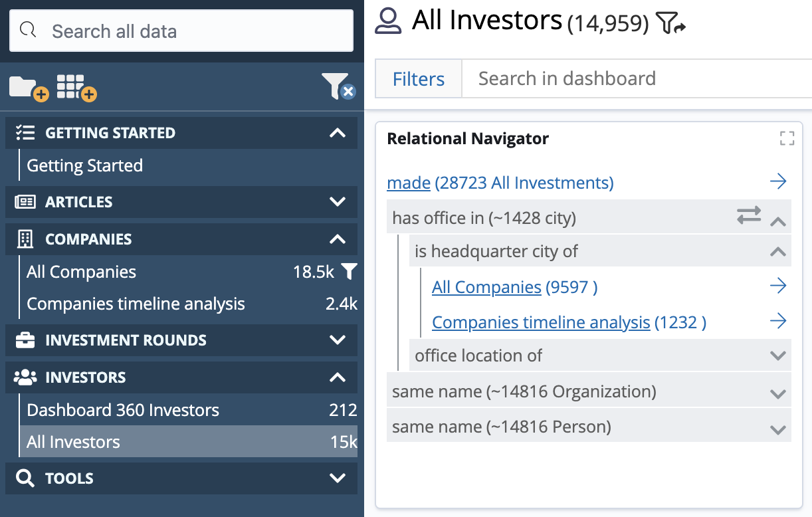This screenshot has width=812, height=517.
Task: Open the 'made (28723 All Investments)' link
Action: point(409,182)
